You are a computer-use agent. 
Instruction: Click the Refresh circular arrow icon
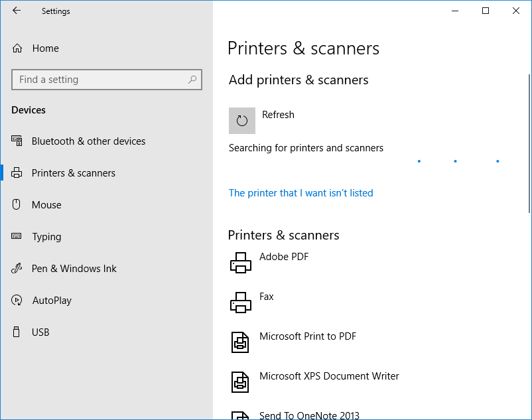coord(242,121)
